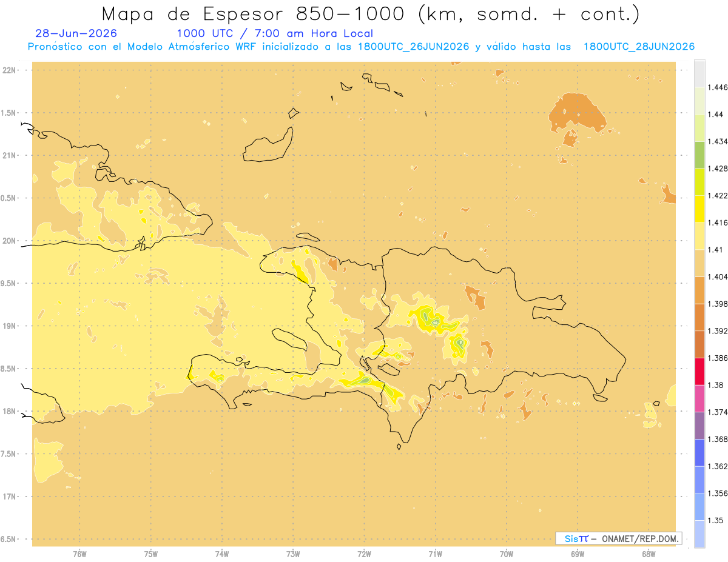
Task: Click the colorbar label '1.374'
Action: (718, 412)
